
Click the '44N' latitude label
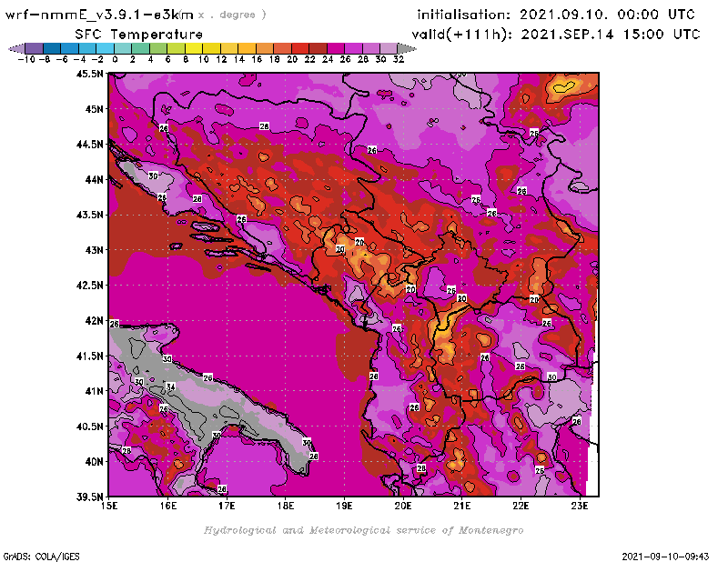click(94, 179)
